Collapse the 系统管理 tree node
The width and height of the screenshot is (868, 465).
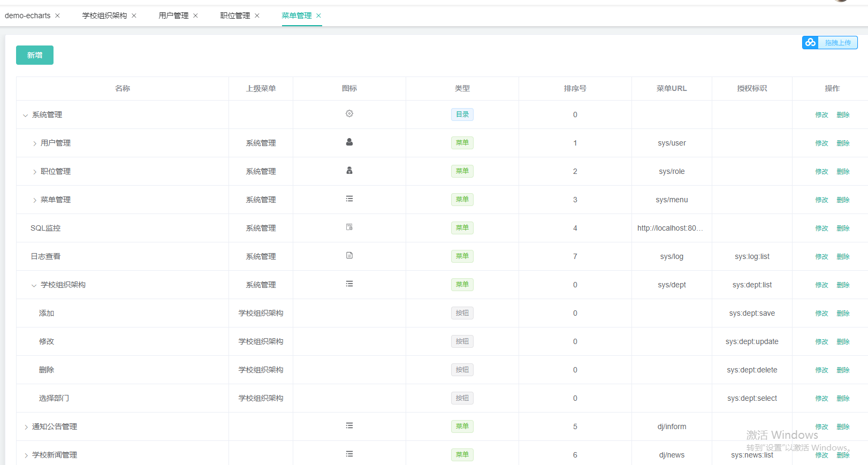25,115
